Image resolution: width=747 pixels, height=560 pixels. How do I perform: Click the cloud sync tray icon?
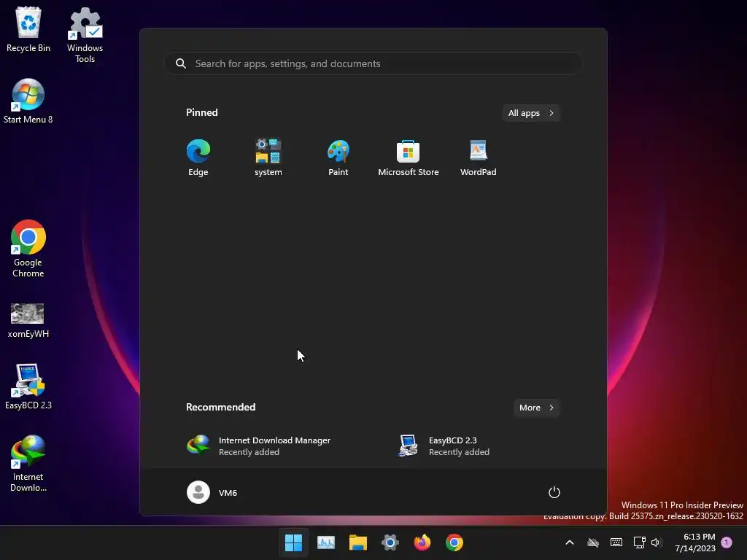point(592,542)
